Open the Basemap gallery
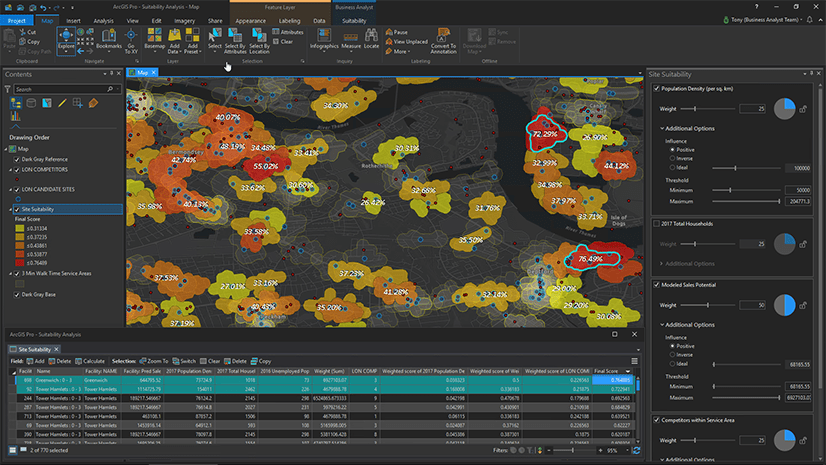Image resolution: width=826 pixels, height=465 pixels. click(x=154, y=41)
